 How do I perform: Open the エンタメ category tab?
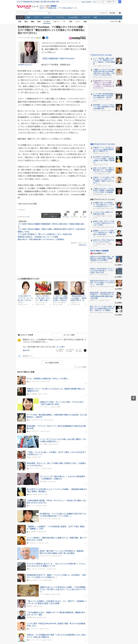[x=47, y=21]
